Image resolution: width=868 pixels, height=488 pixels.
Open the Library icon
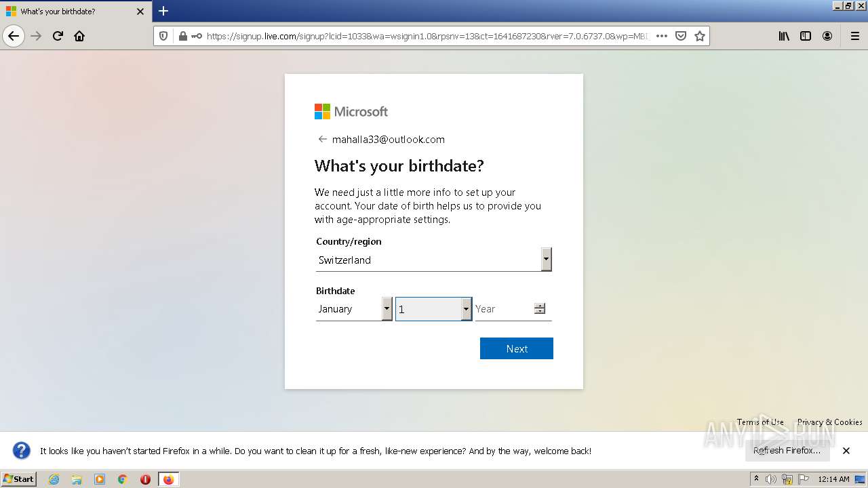coord(784,36)
